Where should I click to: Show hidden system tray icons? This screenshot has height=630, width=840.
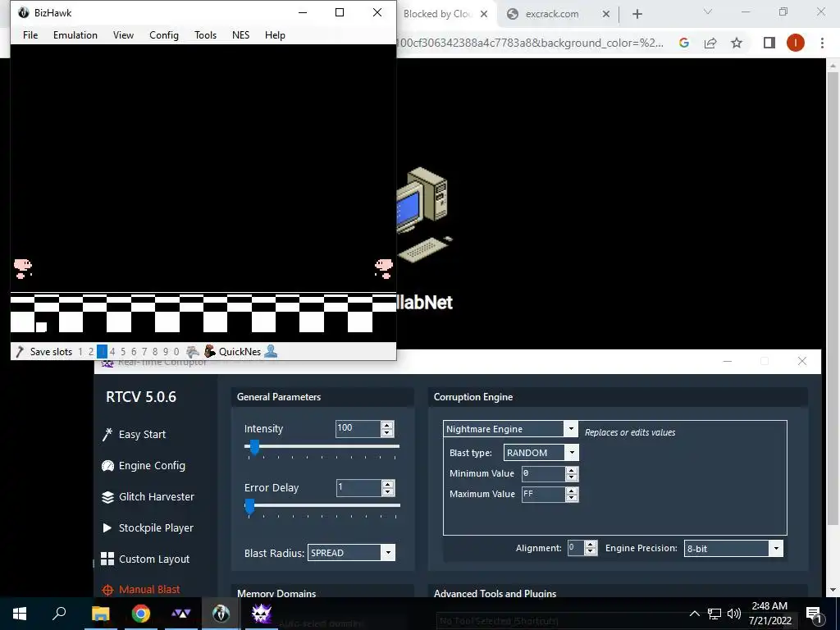pos(694,614)
